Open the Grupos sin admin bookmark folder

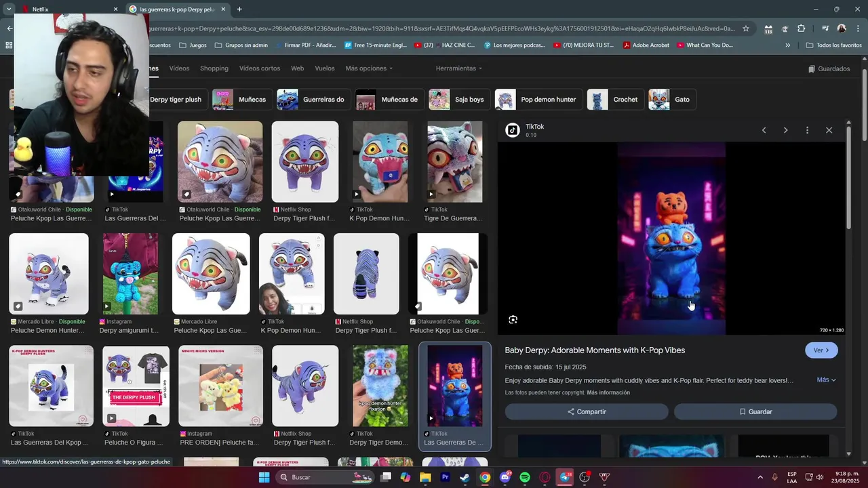click(241, 45)
